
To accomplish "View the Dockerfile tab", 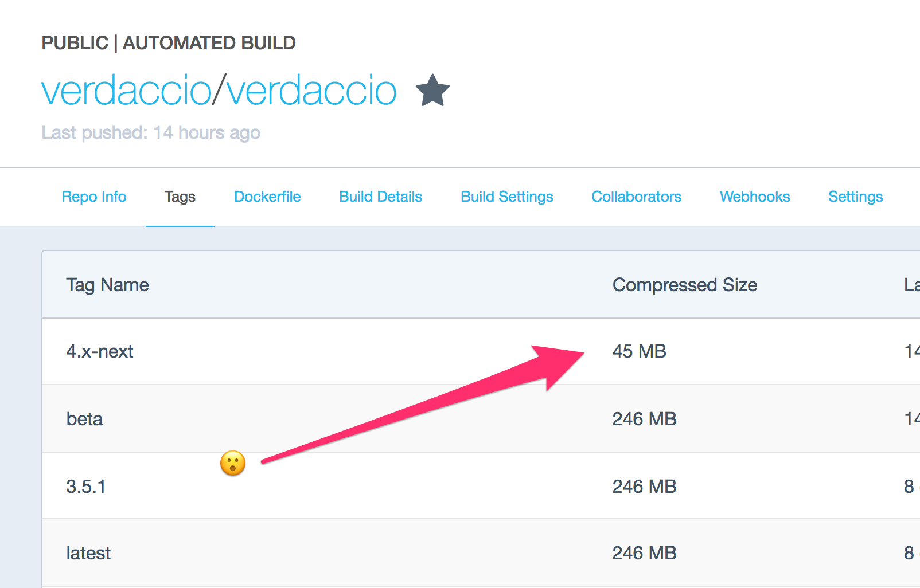I will (x=267, y=197).
